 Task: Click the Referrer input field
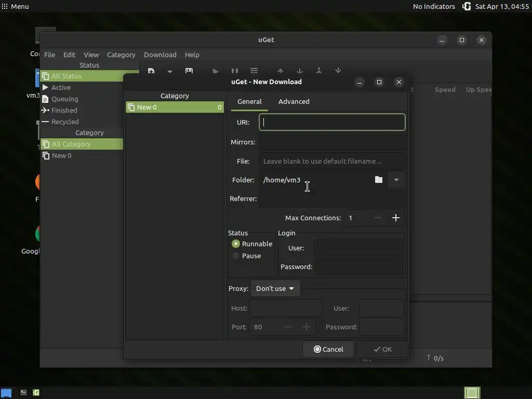(332, 198)
